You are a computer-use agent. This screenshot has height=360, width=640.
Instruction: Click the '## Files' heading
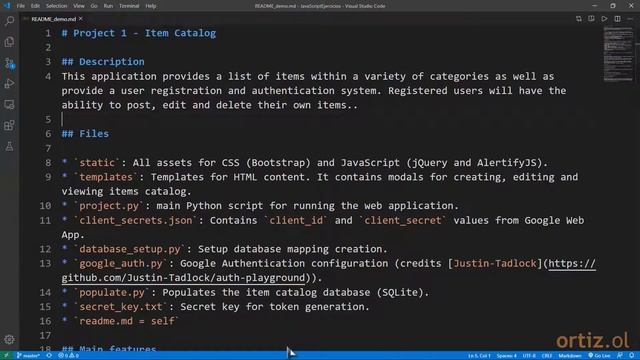coord(85,134)
